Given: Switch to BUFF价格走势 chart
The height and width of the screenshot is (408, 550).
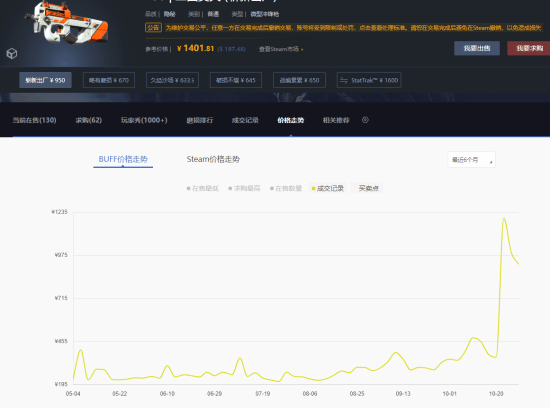Looking at the screenshot, I should point(123,159).
